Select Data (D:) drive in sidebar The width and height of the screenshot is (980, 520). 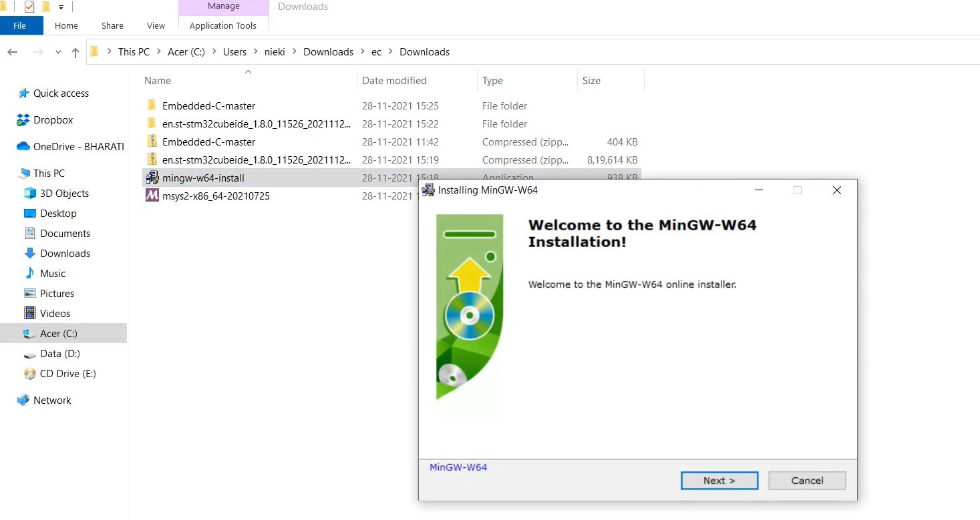click(x=59, y=354)
